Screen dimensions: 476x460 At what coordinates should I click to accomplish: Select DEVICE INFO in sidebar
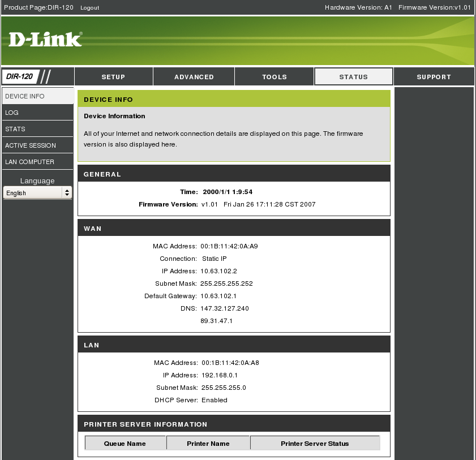pos(38,96)
